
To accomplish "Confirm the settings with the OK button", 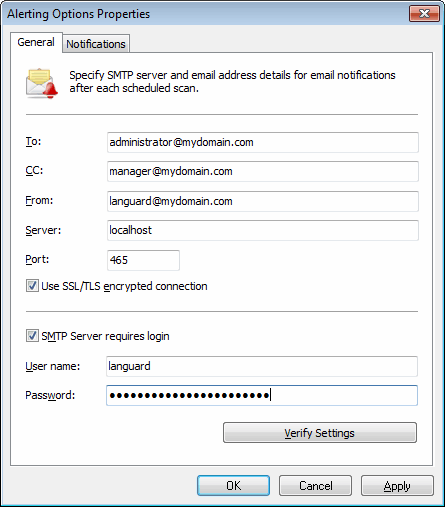I will coord(233,485).
